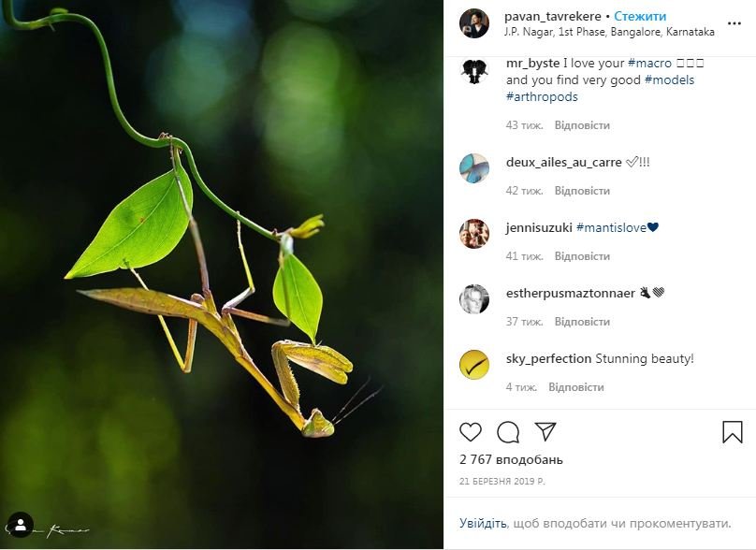This screenshot has height=550, width=756.
Task: Open the #macro hashtag
Action: click(x=649, y=64)
